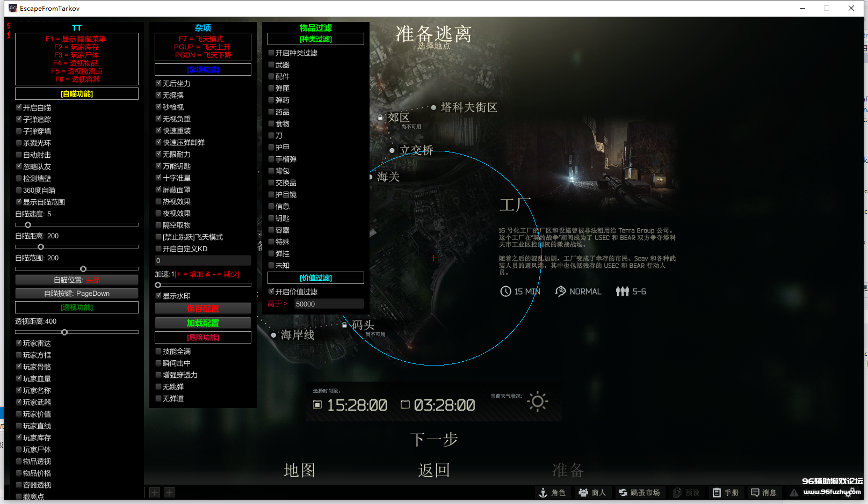Screen dimensions: 868x504
Task: Select the 15:28:00 time option
Action: [317, 405]
